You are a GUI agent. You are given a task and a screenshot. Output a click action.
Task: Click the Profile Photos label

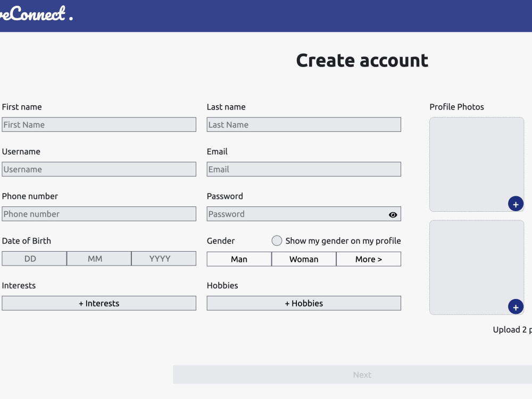tap(456, 107)
